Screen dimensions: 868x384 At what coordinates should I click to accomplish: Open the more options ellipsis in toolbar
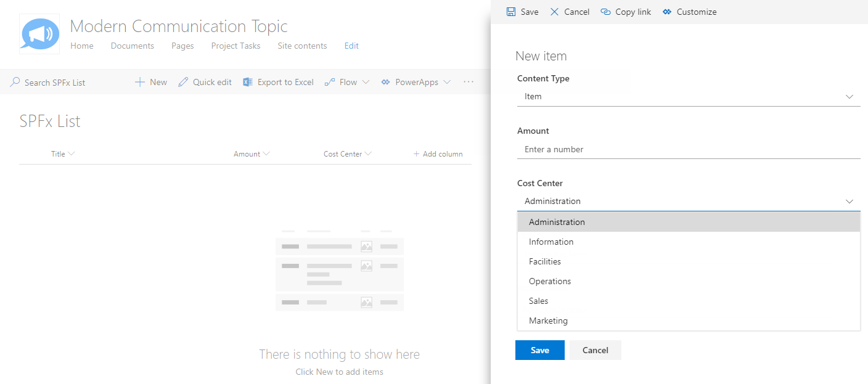click(469, 82)
